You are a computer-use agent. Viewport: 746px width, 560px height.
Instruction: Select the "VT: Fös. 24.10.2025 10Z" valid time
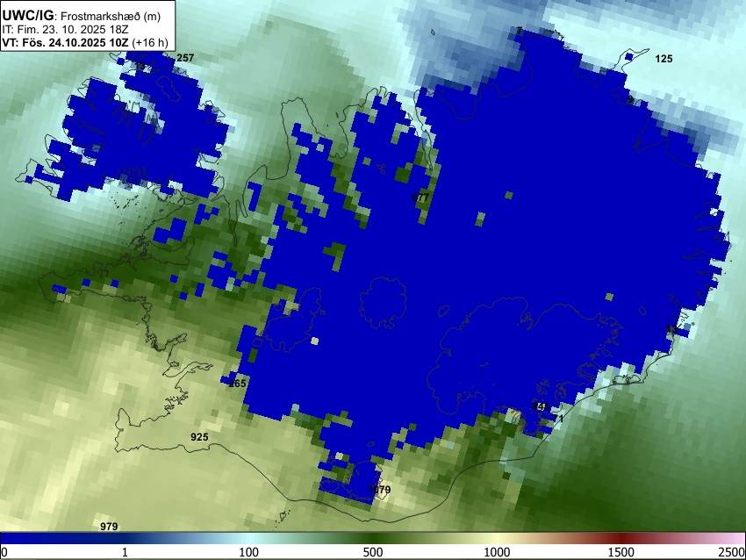[65, 42]
